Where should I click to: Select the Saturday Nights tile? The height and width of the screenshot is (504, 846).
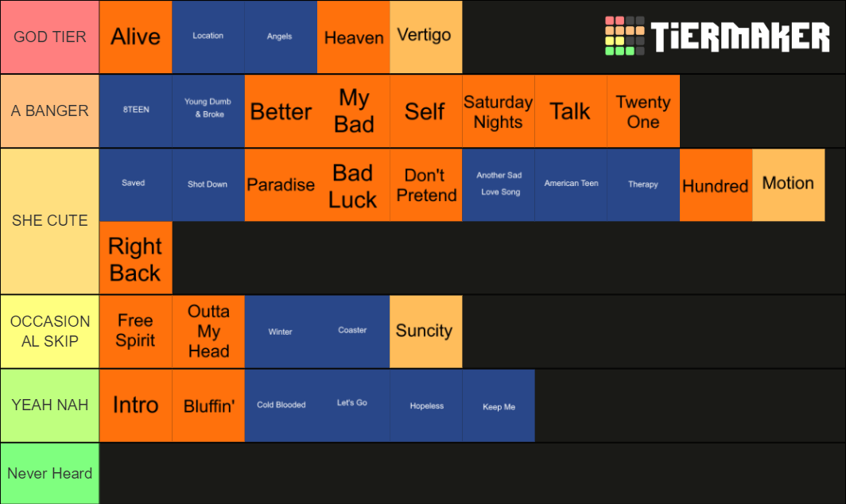(498, 110)
